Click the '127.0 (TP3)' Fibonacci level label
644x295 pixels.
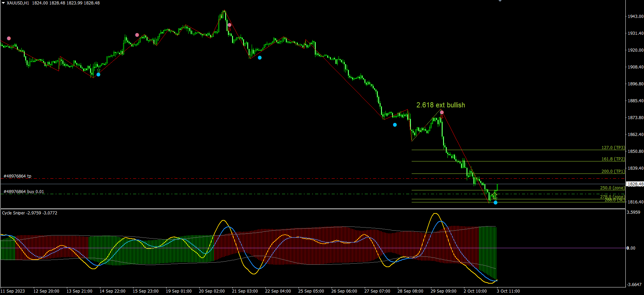pyautogui.click(x=613, y=148)
